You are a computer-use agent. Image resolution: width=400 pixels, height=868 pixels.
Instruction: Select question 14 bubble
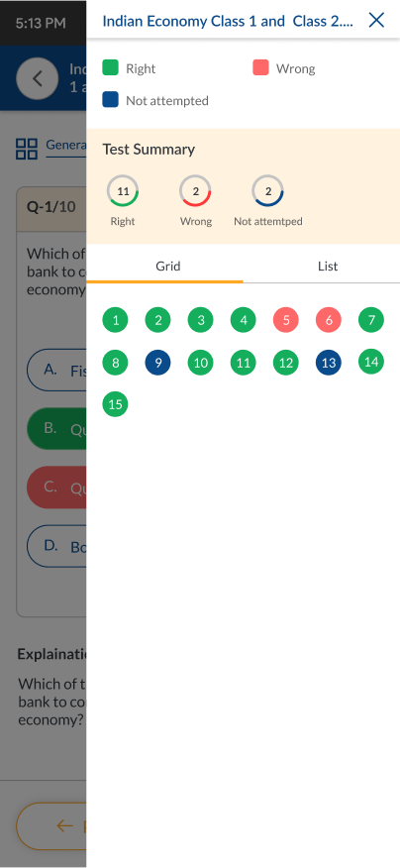pyautogui.click(x=371, y=362)
